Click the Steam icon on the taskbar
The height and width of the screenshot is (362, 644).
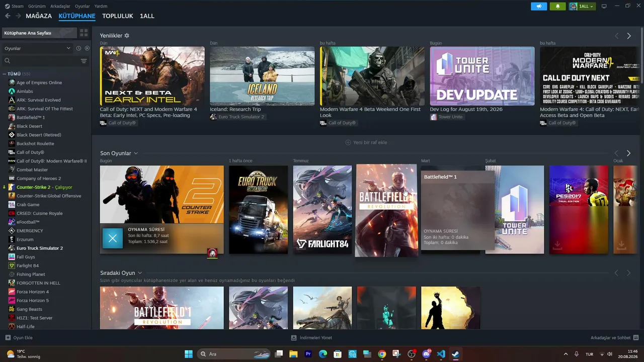(456, 354)
